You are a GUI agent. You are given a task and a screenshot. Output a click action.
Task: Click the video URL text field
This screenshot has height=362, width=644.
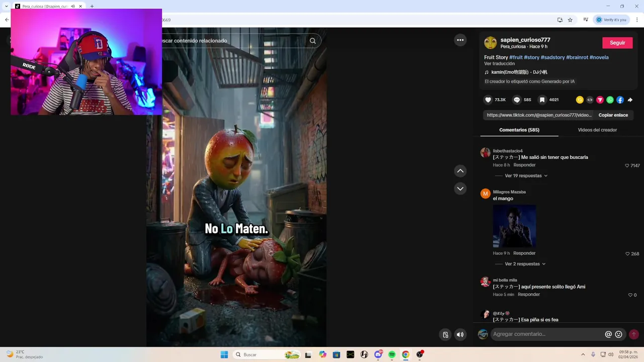(x=539, y=115)
